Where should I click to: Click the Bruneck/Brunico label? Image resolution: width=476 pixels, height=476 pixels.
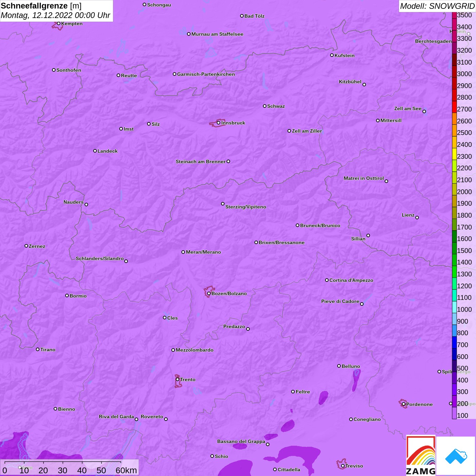tap(320, 225)
